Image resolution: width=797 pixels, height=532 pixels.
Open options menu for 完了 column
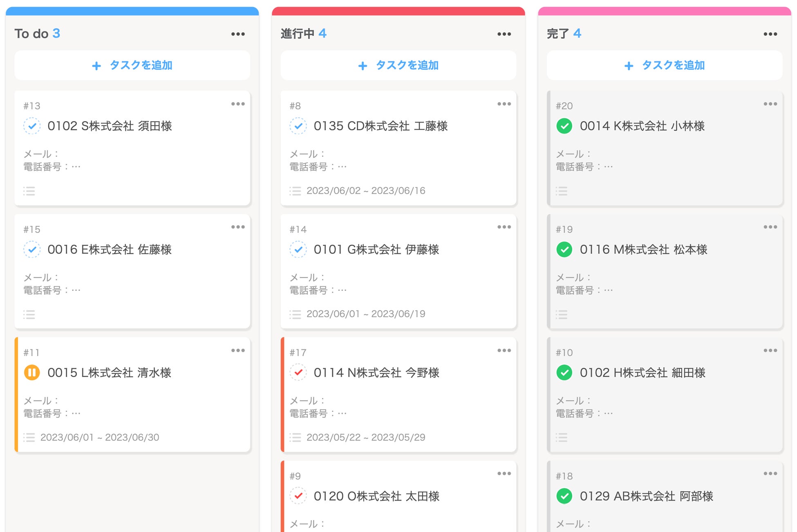770,34
